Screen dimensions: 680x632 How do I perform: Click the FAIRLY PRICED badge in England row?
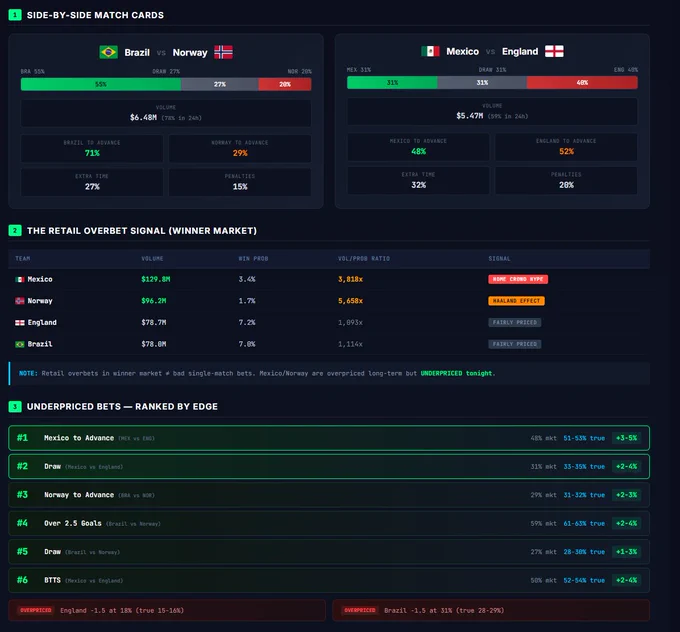(514, 323)
